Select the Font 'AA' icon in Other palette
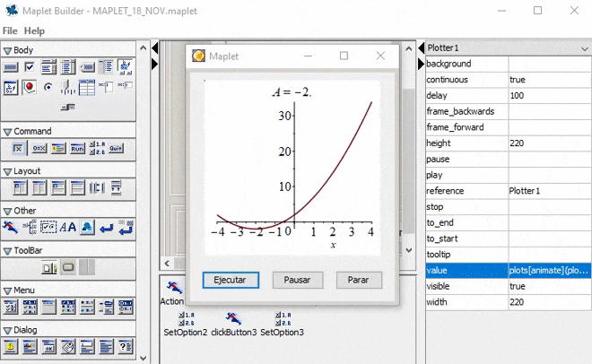This screenshot has width=592, height=364. coord(68,228)
